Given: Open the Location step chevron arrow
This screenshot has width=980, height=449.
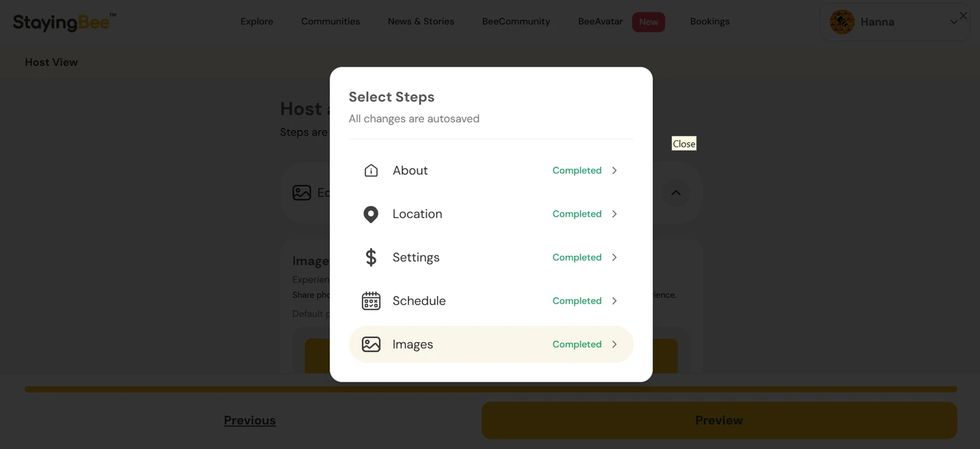Looking at the screenshot, I should coord(615,214).
